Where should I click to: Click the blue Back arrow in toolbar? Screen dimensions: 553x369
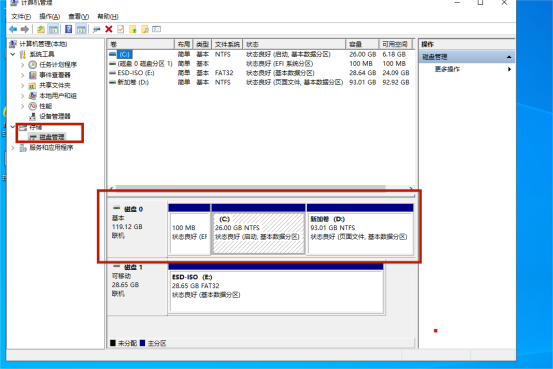(x=13, y=29)
